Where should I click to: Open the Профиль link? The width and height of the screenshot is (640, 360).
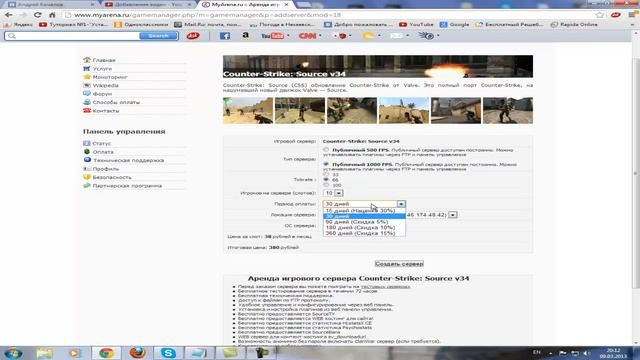[x=106, y=169]
